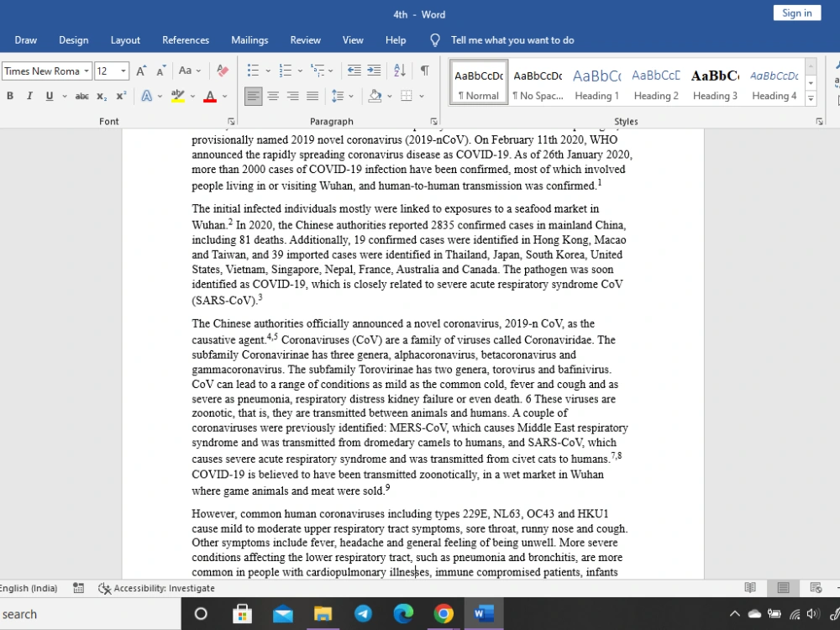
Task: Open the Review ribbon tab
Action: [x=306, y=40]
